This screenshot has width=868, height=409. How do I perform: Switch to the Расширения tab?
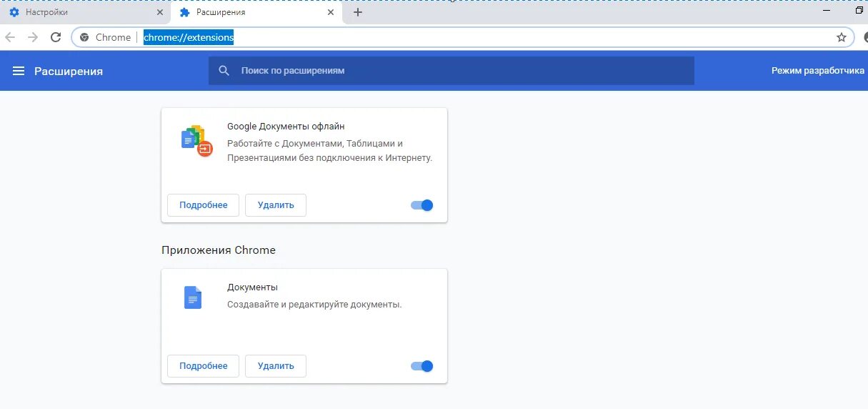click(x=256, y=13)
